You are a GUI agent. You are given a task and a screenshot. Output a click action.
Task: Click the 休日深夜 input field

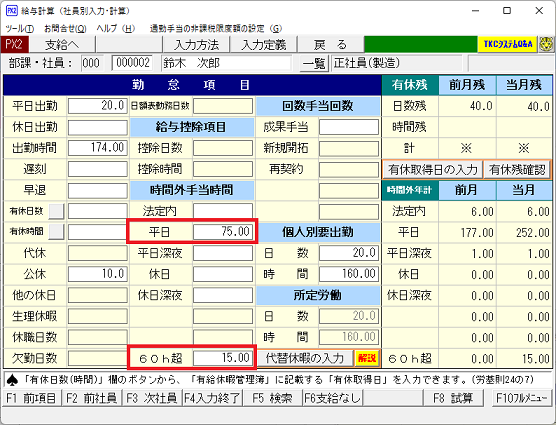click(223, 295)
